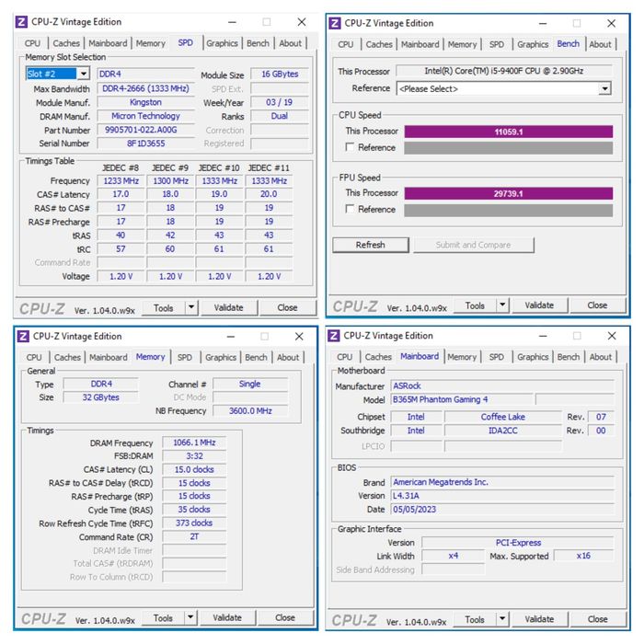Screen dimensions: 644x644
Task: Expand Tools arrow in Mainboard window
Action: point(502,618)
